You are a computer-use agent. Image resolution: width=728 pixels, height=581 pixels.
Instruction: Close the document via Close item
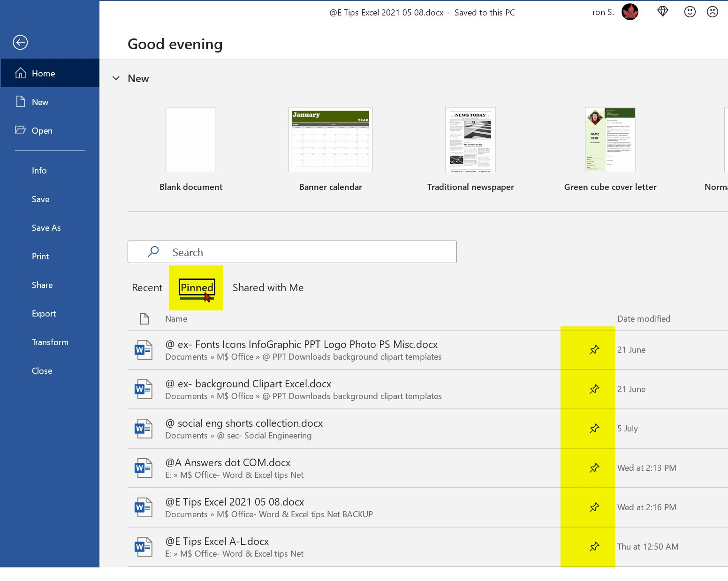pyautogui.click(x=50, y=370)
